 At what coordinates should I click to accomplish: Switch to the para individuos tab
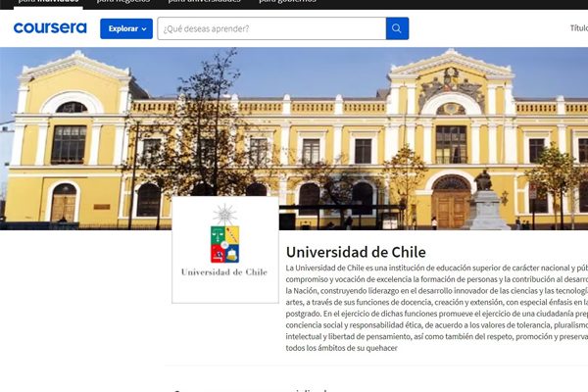tap(48, 2)
